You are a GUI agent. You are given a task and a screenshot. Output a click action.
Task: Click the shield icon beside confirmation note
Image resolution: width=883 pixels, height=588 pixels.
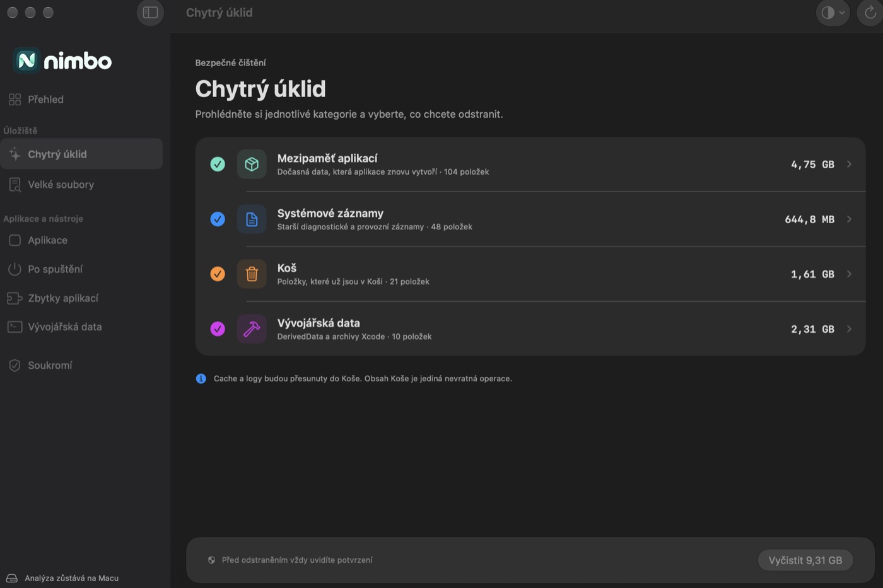[x=211, y=560]
